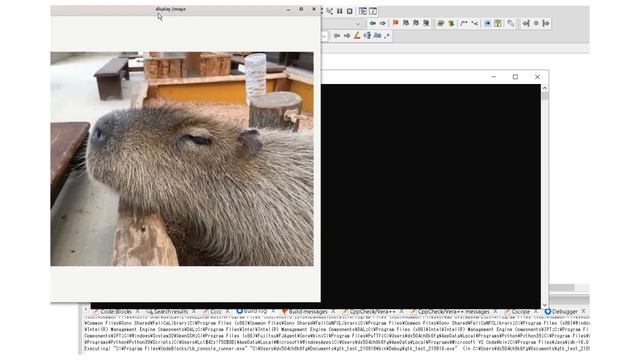Open the debugger various info icon
The width and height of the screenshot is (640, 360).
click(x=373, y=11)
